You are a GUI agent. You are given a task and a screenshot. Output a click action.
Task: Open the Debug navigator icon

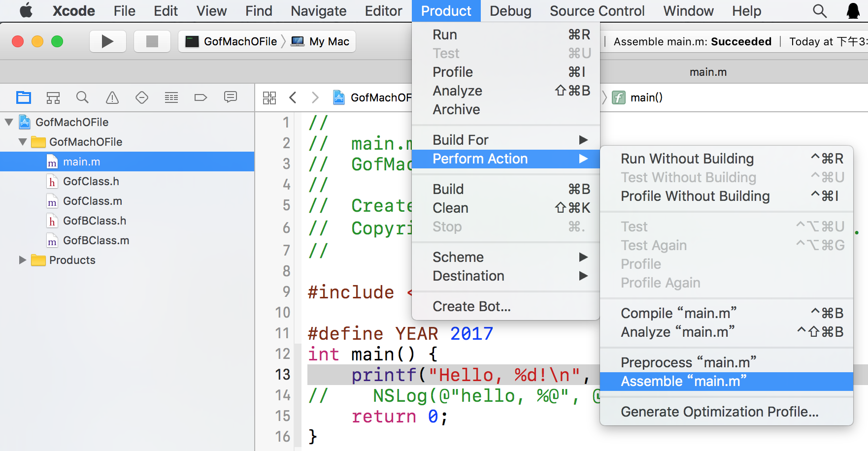click(171, 97)
